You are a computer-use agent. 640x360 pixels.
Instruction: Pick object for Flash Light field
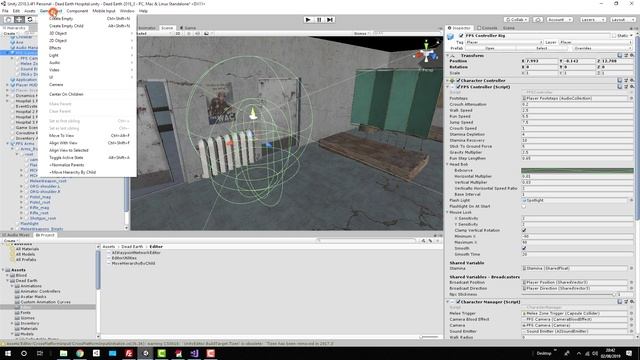tap(631, 200)
